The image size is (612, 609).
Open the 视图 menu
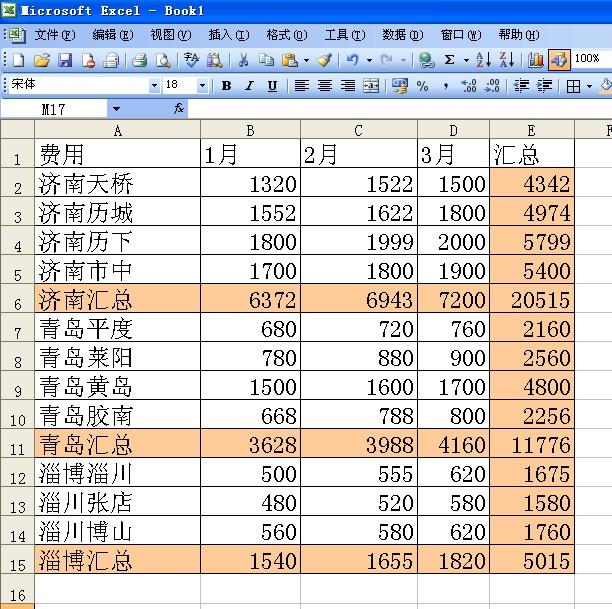[x=171, y=35]
